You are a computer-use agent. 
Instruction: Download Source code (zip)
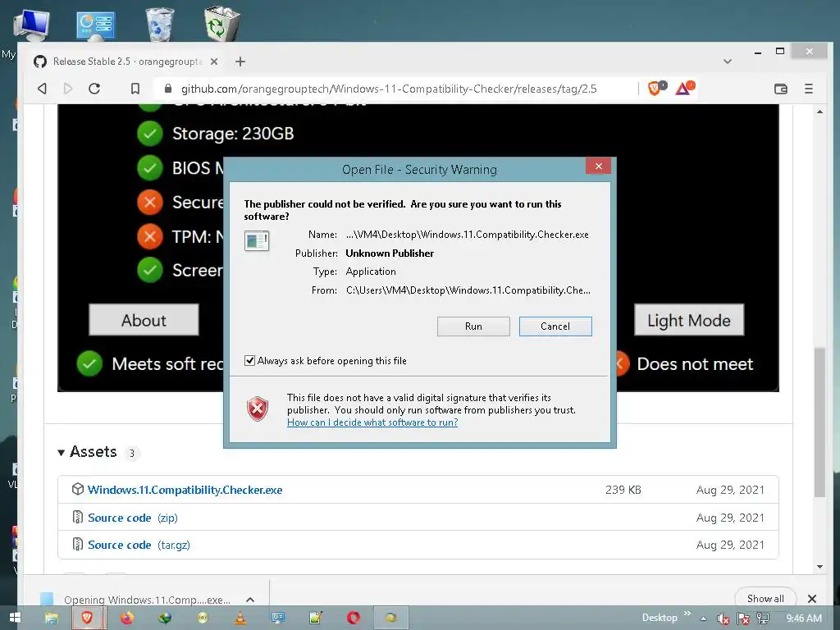[132, 518]
